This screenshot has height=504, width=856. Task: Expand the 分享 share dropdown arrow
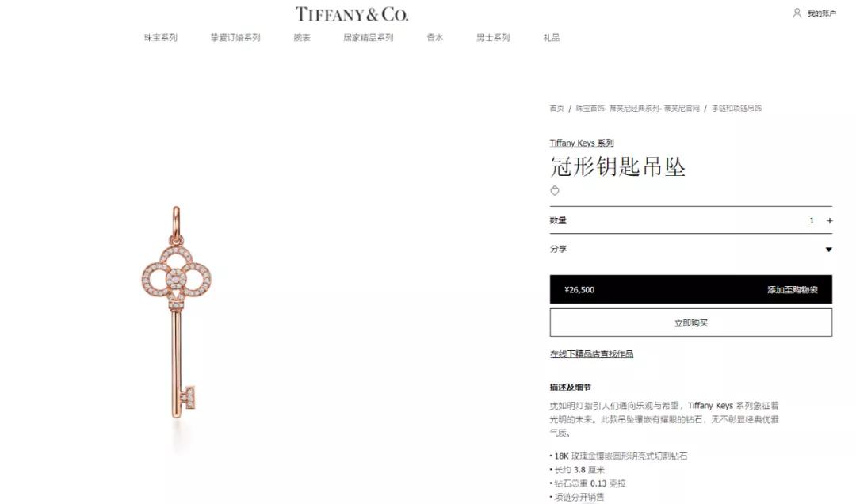(829, 250)
